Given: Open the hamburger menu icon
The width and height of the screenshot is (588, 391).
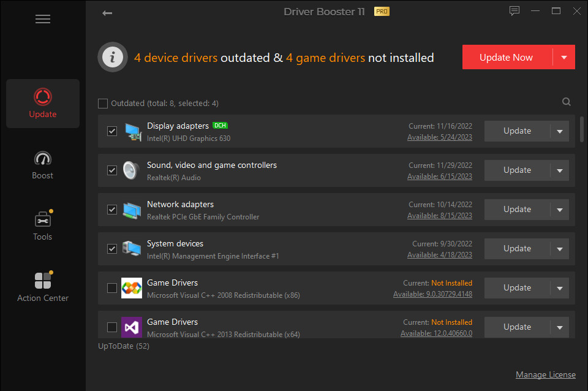Looking at the screenshot, I should click(x=43, y=19).
